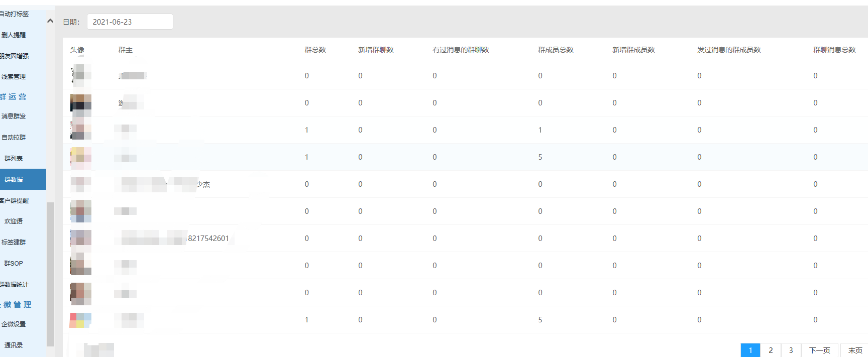
Task: Click the sidebar vertical scrollbar thumb
Action: point(50,274)
